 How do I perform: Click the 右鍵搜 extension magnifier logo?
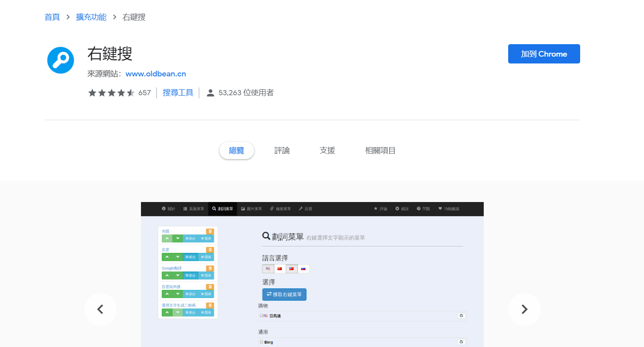click(60, 60)
